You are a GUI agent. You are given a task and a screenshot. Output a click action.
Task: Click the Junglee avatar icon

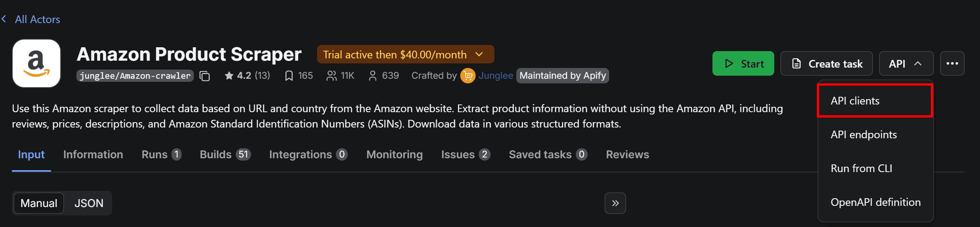pyautogui.click(x=468, y=76)
